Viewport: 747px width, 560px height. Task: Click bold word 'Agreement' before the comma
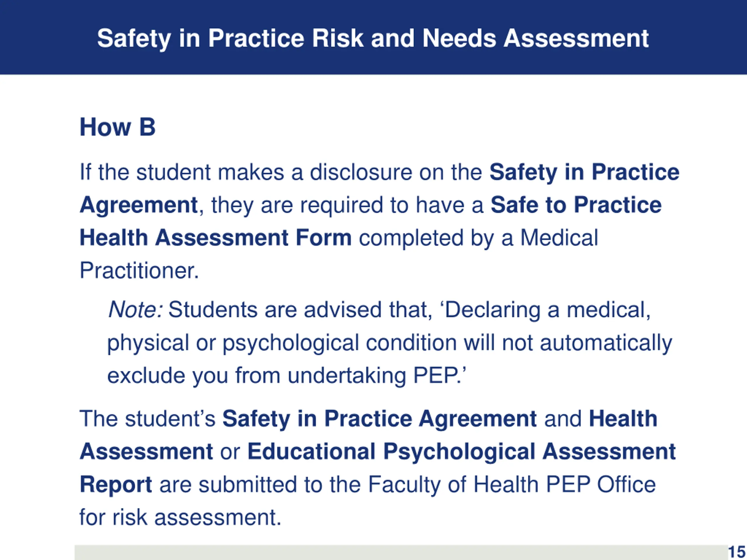coord(139,205)
